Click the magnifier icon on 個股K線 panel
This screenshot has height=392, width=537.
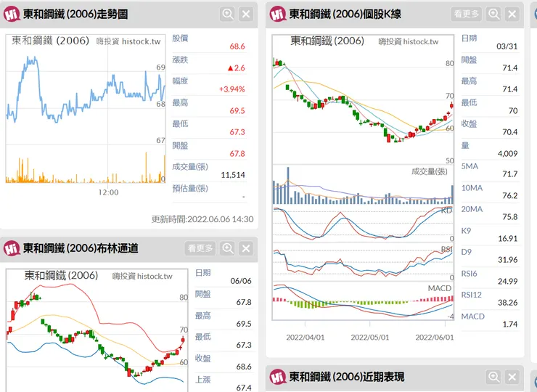tap(494, 14)
